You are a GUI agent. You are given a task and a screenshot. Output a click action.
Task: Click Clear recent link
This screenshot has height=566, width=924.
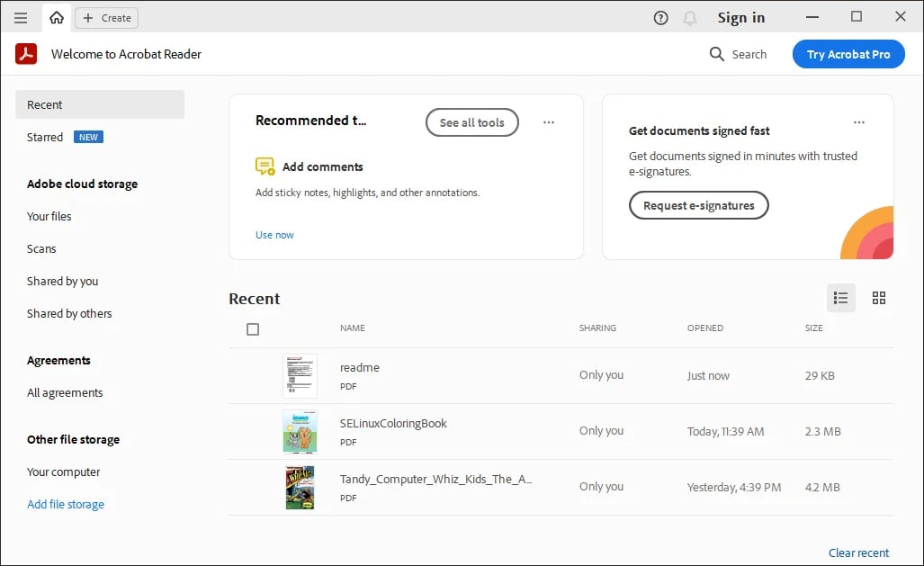coord(858,553)
